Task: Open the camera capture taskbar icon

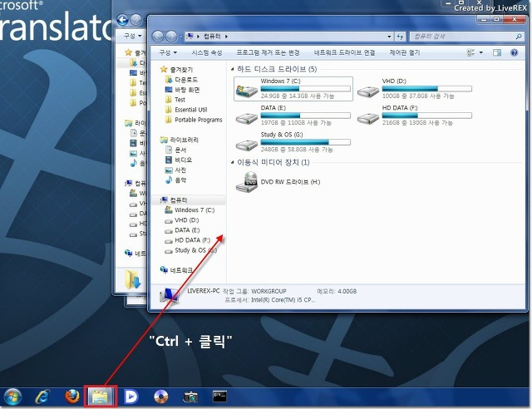Action: [x=190, y=397]
